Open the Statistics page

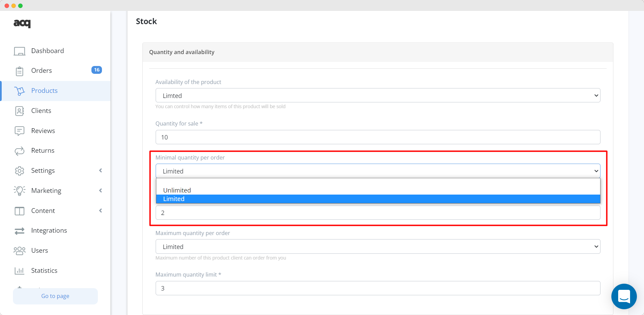[44, 270]
